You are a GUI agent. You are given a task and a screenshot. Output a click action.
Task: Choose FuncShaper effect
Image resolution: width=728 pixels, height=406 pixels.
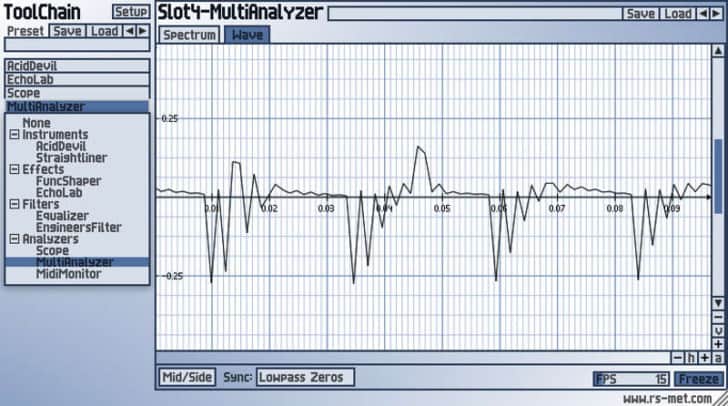click(x=68, y=181)
